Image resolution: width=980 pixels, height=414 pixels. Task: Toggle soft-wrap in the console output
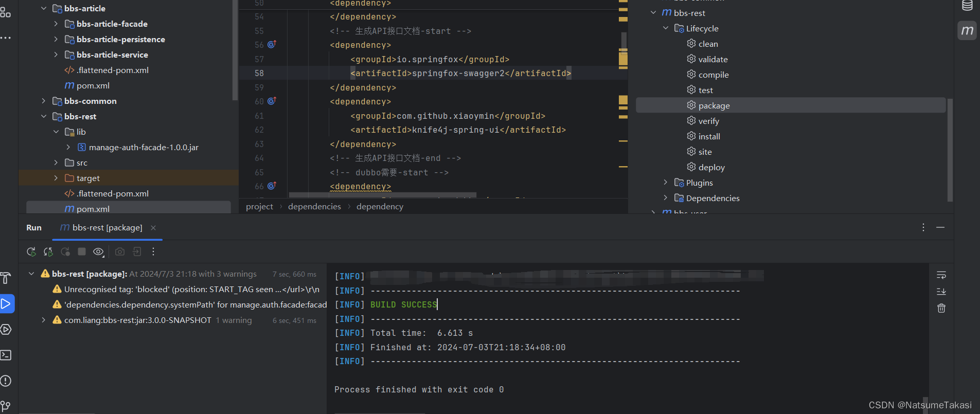pos(941,275)
